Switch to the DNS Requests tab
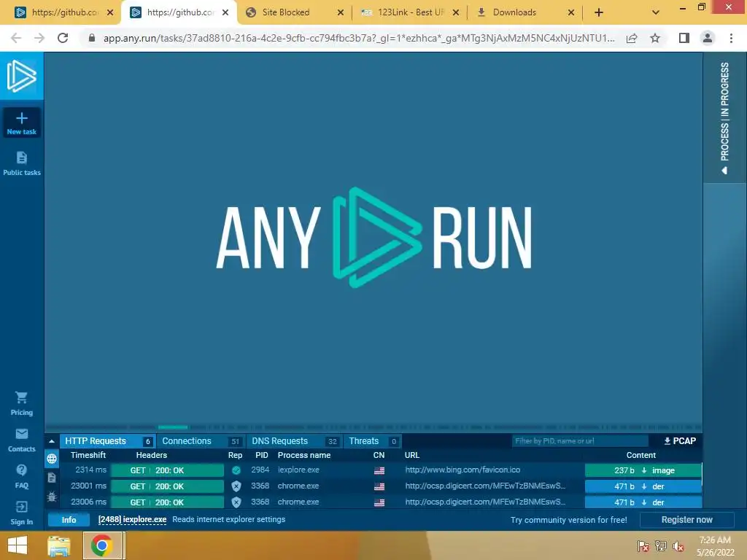 point(295,441)
